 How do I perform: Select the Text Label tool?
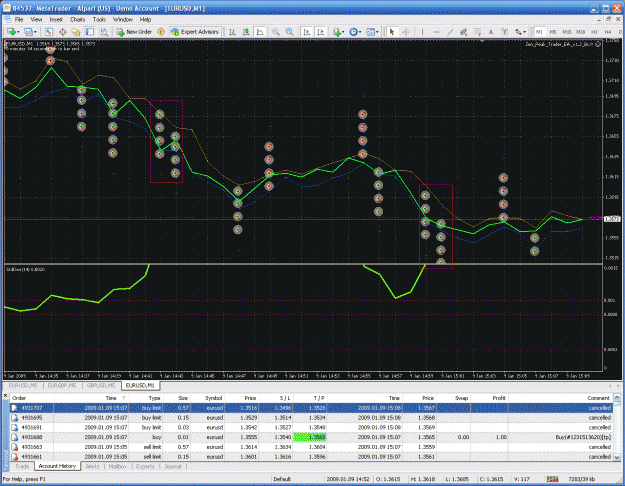click(x=504, y=32)
